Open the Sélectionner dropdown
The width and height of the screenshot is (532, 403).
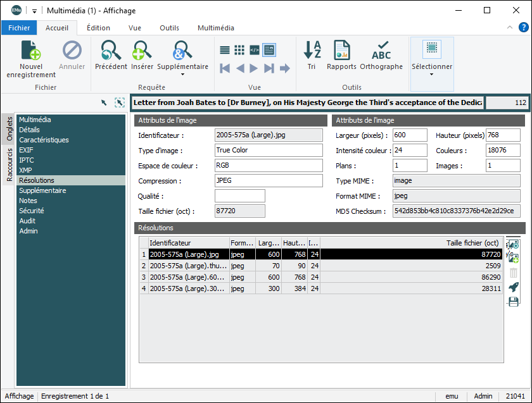click(432, 74)
